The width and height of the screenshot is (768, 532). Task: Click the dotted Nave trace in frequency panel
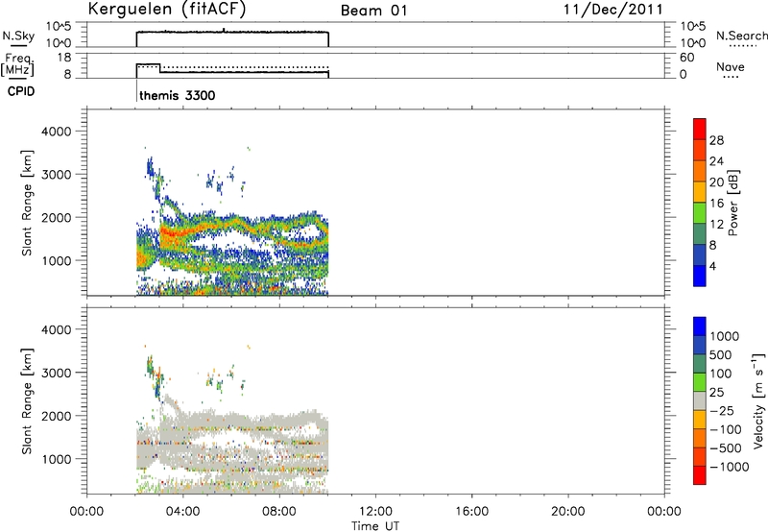click(232, 67)
